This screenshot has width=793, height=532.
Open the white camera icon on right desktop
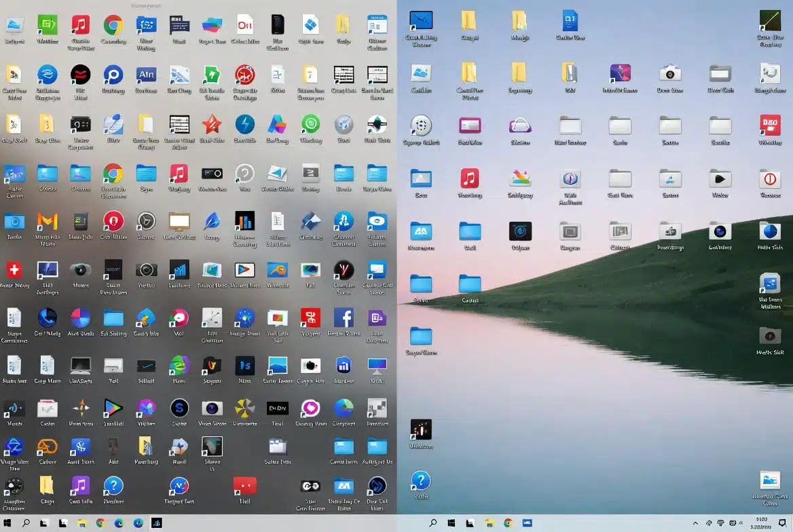point(670,74)
